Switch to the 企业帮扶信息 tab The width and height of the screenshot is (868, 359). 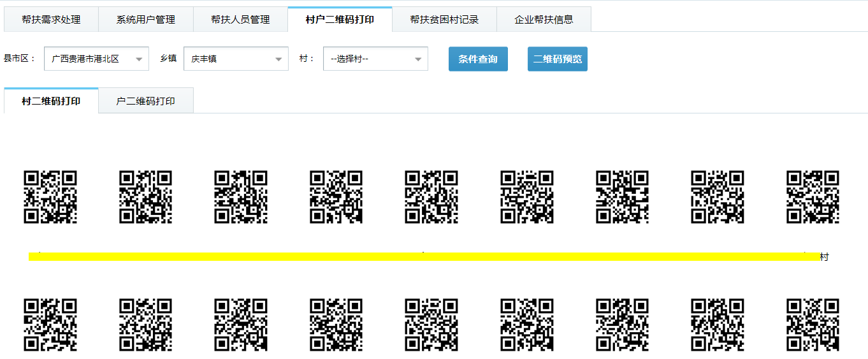pyautogui.click(x=544, y=19)
